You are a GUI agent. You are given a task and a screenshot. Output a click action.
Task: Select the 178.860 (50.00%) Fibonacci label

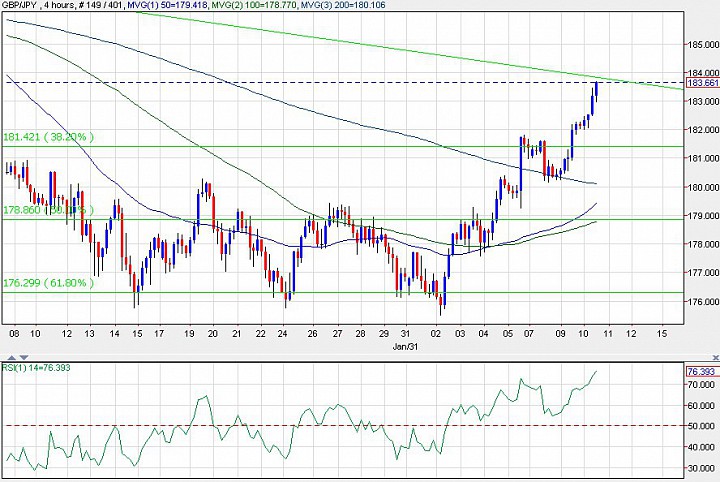coord(49,210)
